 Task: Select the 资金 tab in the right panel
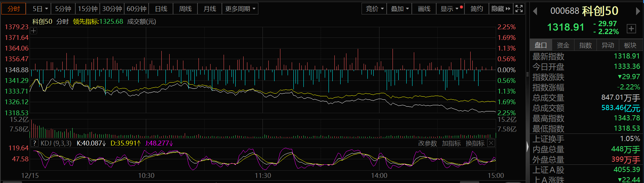pyautogui.click(x=563, y=45)
